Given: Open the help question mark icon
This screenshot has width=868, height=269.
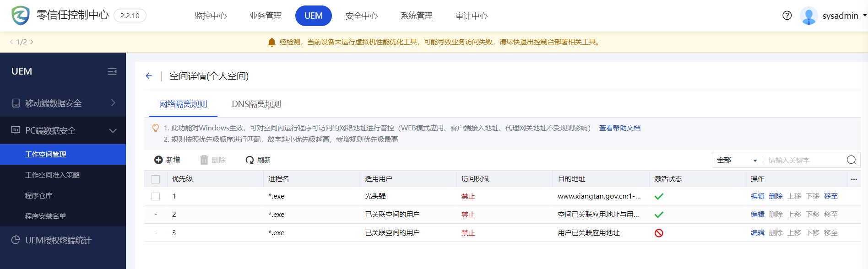Looking at the screenshot, I should 787,16.
